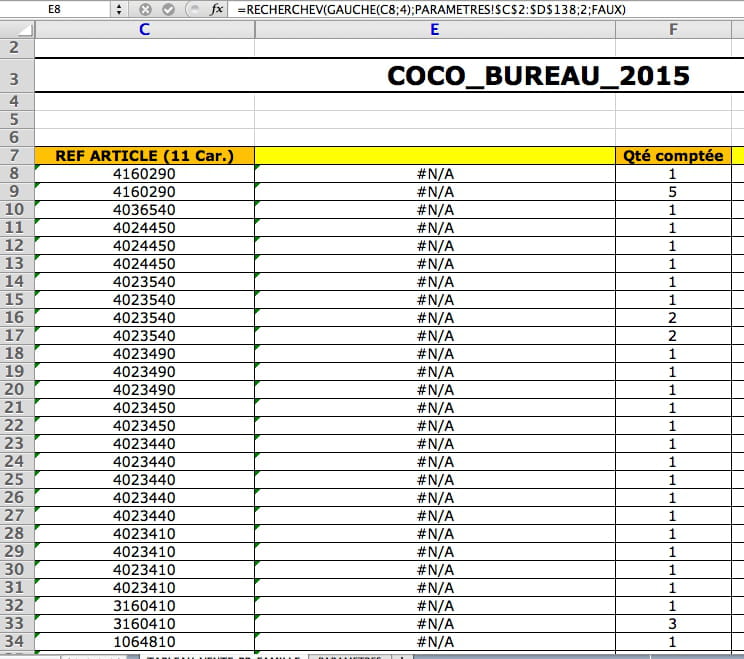Screen dimensions: 744x659
Task: Open the fx formula builder
Action: click(x=216, y=9)
